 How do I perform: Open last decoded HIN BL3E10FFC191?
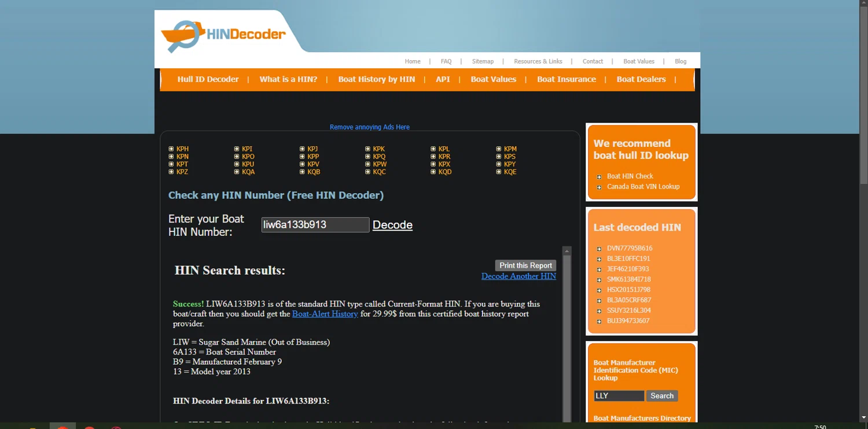[628, 259]
